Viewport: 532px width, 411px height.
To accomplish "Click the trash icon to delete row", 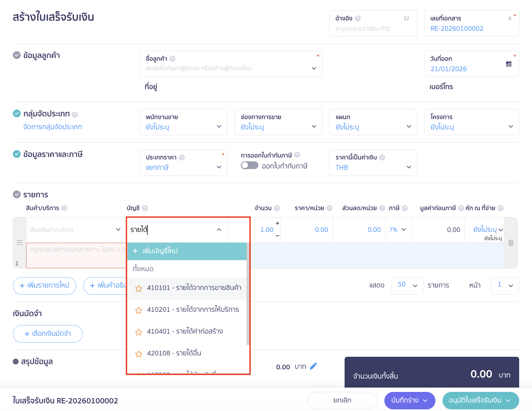I will (x=511, y=243).
